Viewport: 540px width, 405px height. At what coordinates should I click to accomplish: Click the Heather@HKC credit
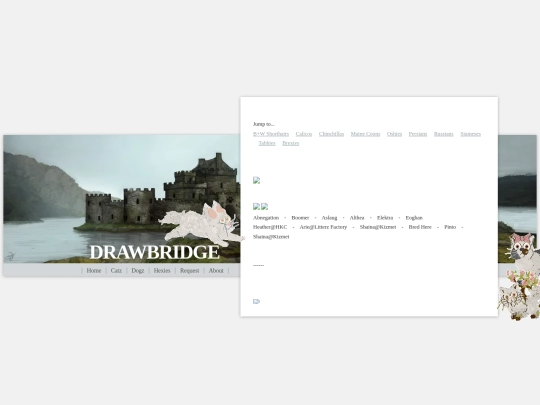click(270, 227)
